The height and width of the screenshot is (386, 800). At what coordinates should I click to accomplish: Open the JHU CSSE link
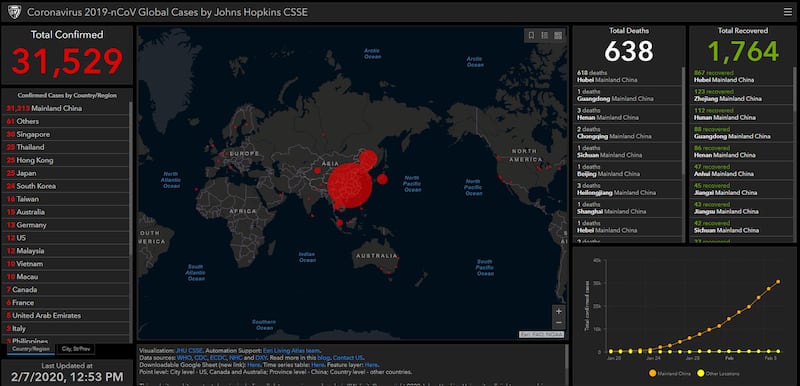[x=189, y=351]
